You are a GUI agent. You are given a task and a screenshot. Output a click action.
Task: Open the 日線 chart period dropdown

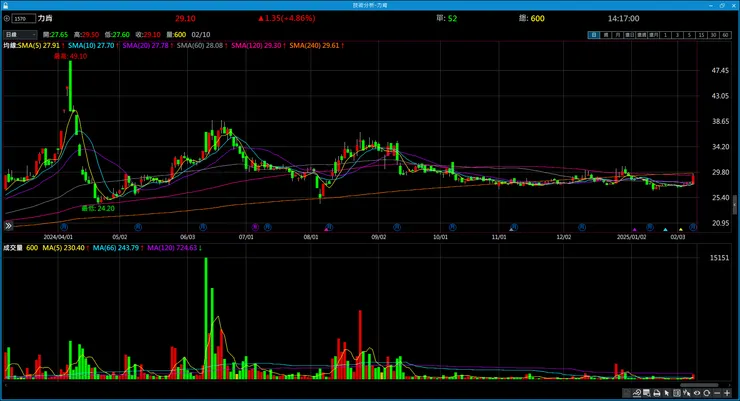20,34
